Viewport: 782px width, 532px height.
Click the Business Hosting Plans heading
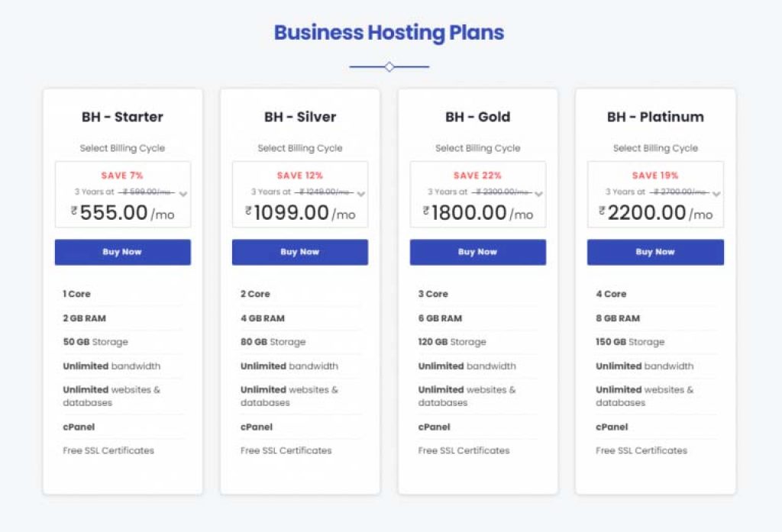389,33
